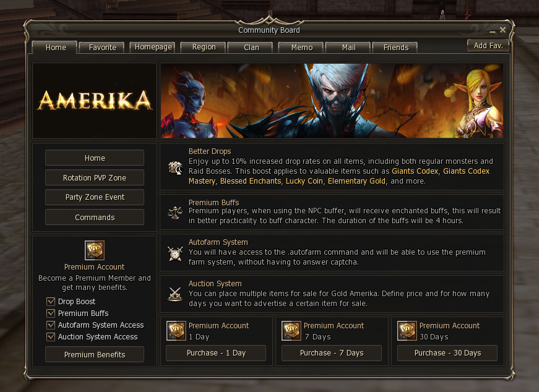The height and width of the screenshot is (392, 539).
Task: Click the VIP badge above Premium Account
Action: point(95,250)
